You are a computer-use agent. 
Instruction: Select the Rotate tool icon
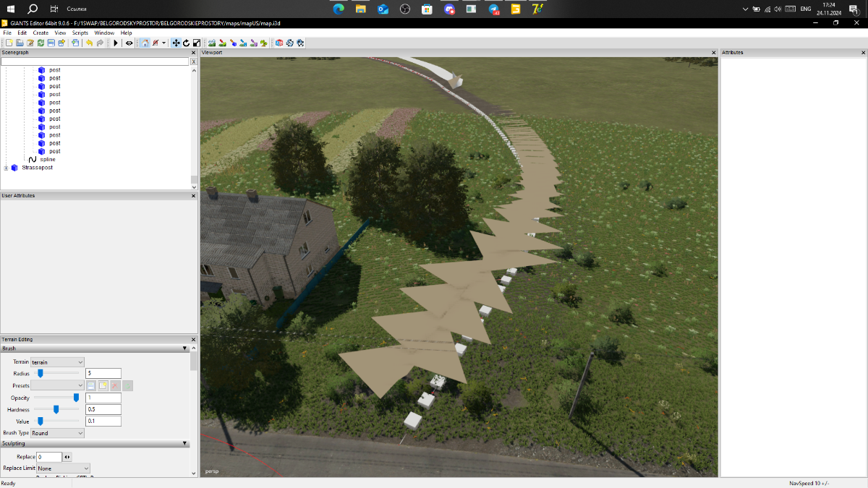pos(186,43)
